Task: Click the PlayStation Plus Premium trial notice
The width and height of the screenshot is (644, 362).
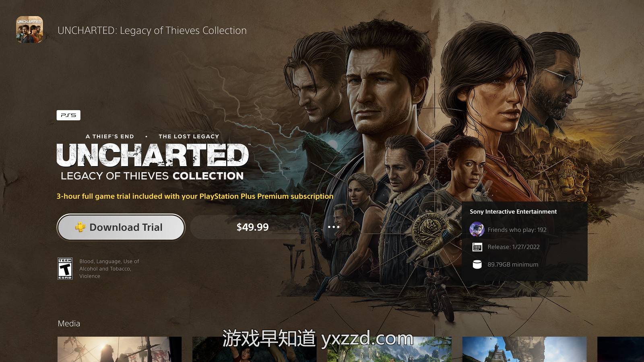Action: pos(195,196)
